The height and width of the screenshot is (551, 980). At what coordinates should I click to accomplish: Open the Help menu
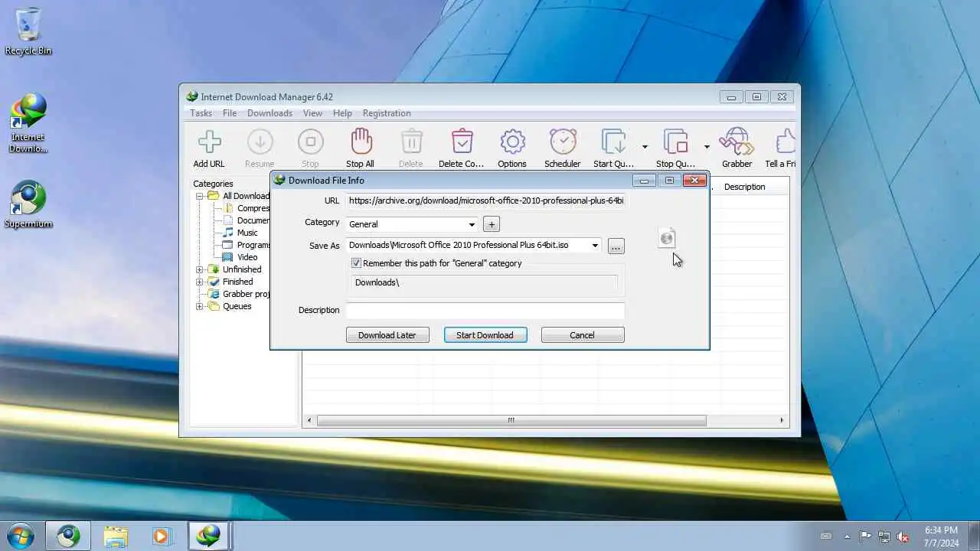[x=342, y=113]
